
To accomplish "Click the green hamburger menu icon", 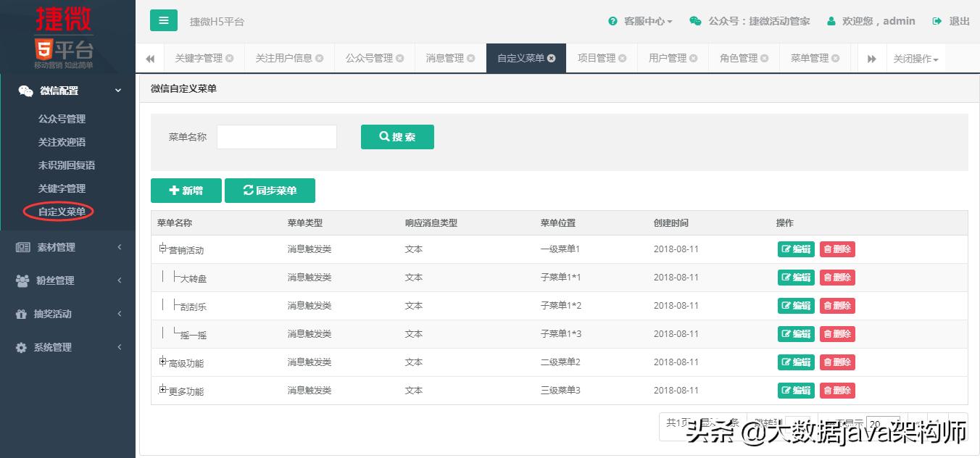I will [x=163, y=20].
